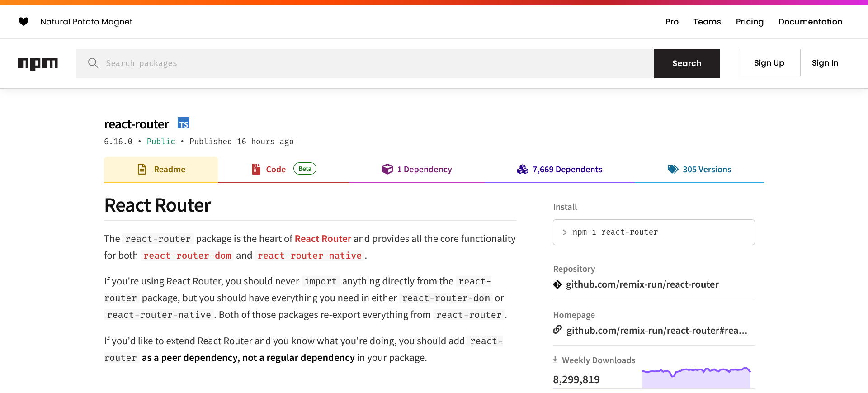Open the 1 Dependency tab
This screenshot has width=868, height=393.
417,170
